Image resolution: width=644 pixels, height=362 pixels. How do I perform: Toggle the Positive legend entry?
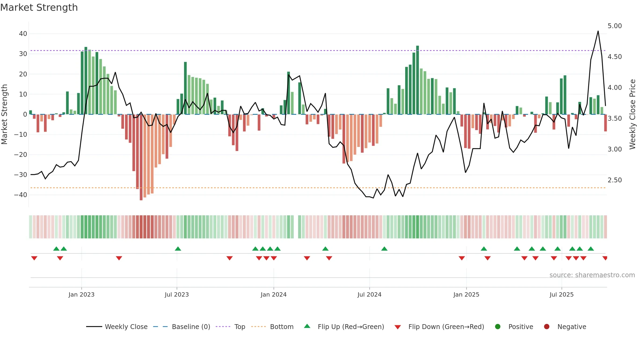pyautogui.click(x=514, y=327)
